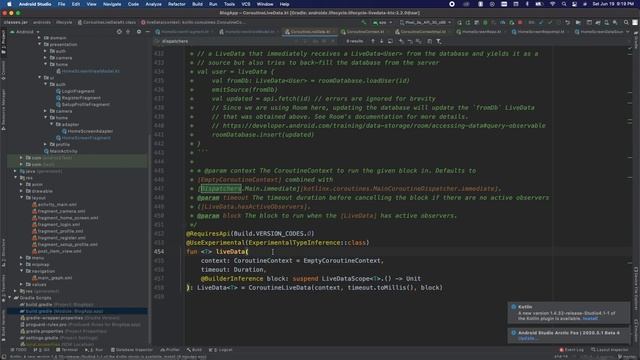This screenshot has width=640, height=360.
Task: Open the Refactor menu
Action: (177, 4)
